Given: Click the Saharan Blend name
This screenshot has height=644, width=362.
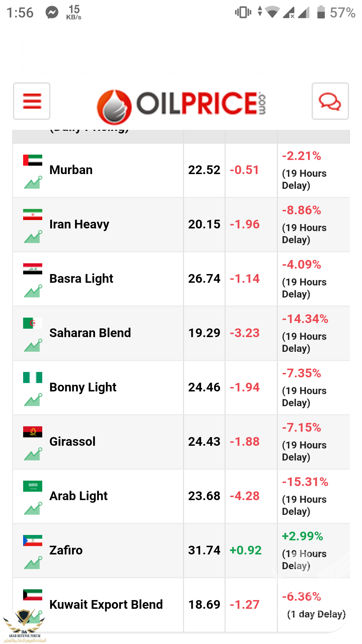Looking at the screenshot, I should [90, 333].
